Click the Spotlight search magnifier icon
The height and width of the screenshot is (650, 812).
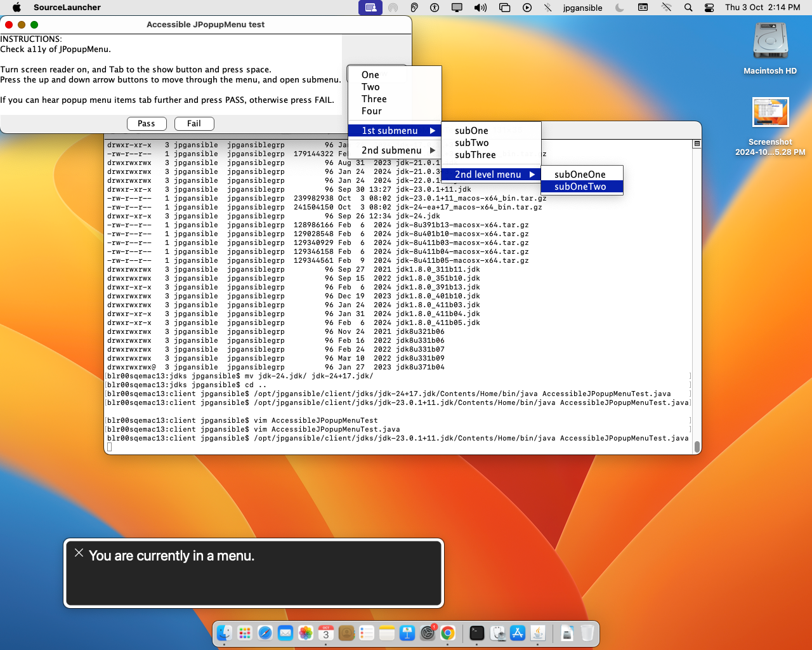(x=688, y=8)
